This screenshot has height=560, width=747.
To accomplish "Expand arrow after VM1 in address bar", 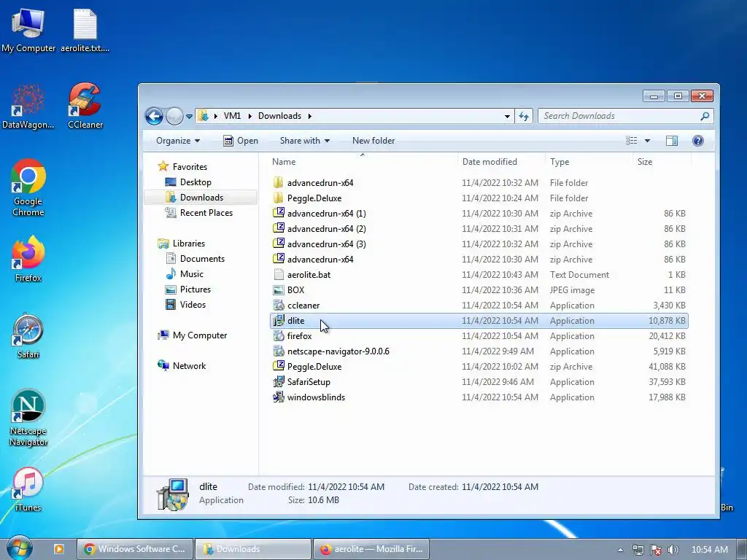I will coord(249,116).
